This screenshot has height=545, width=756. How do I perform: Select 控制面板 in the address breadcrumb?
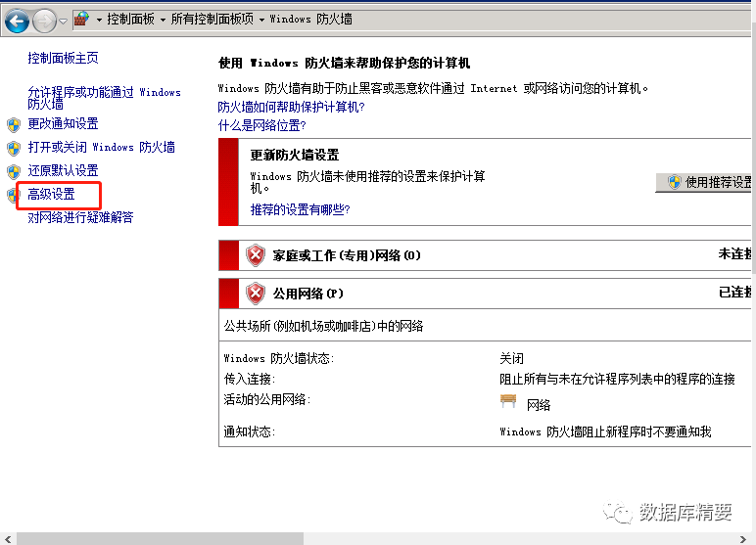130,20
